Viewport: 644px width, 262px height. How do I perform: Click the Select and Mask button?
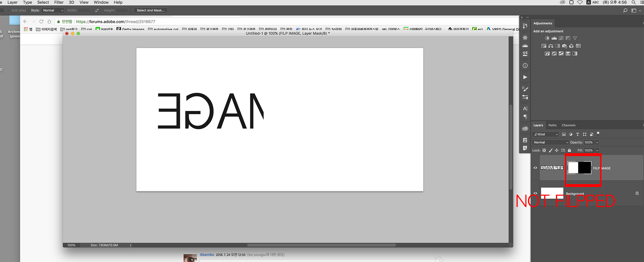[150, 10]
